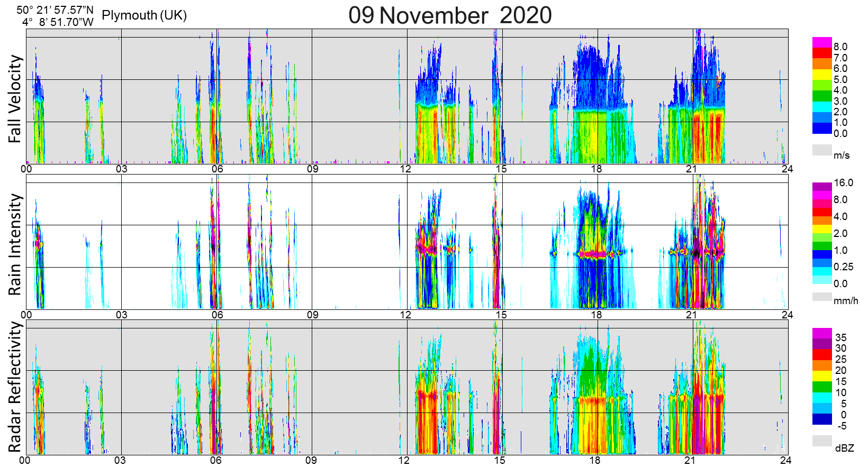
Task: Choose the orange swatch in the Rain Intensity legend
Action: [x=822, y=221]
